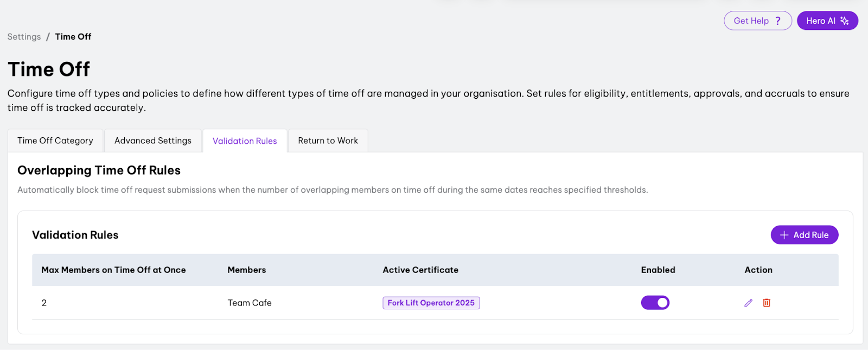Image resolution: width=868 pixels, height=350 pixels.
Task: Navigate to Settings via the breadcrumb
Action: pos(24,37)
